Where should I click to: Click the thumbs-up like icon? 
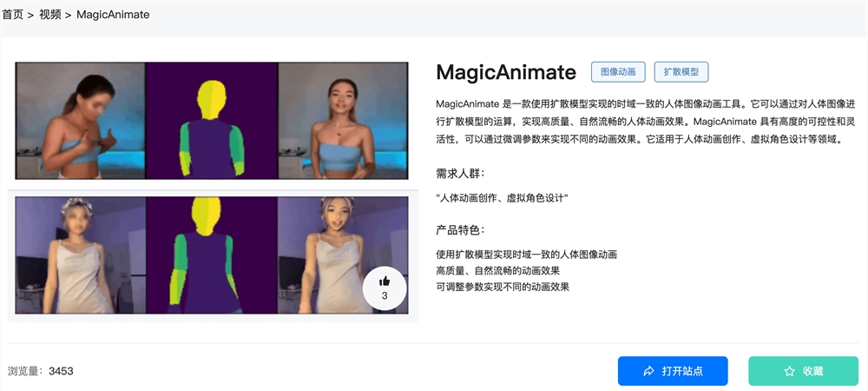point(385,282)
